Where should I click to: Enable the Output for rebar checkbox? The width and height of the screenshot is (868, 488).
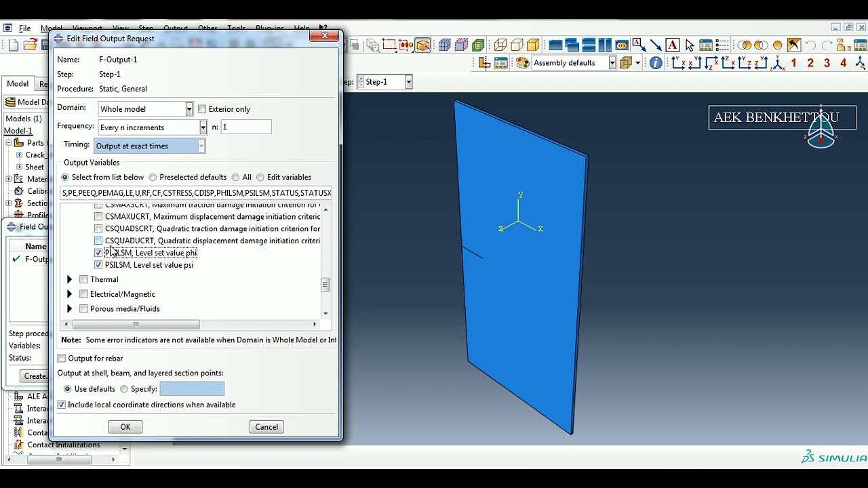click(62, 359)
